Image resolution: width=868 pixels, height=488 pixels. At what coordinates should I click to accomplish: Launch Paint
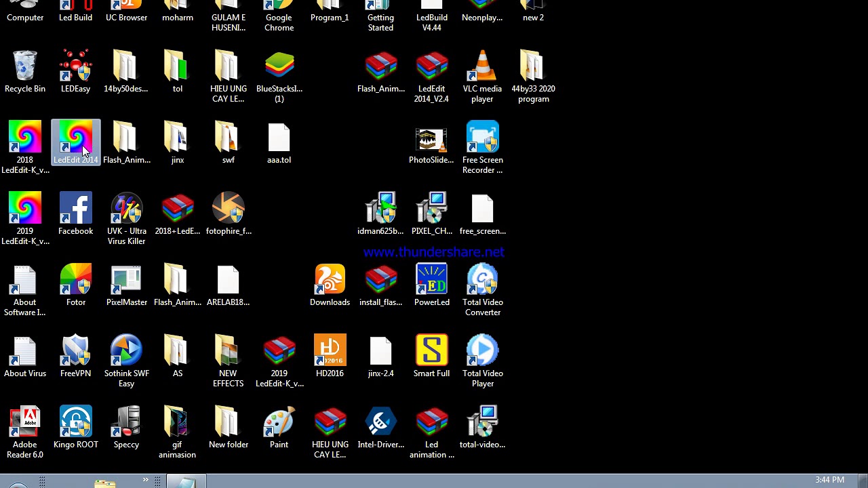(279, 428)
